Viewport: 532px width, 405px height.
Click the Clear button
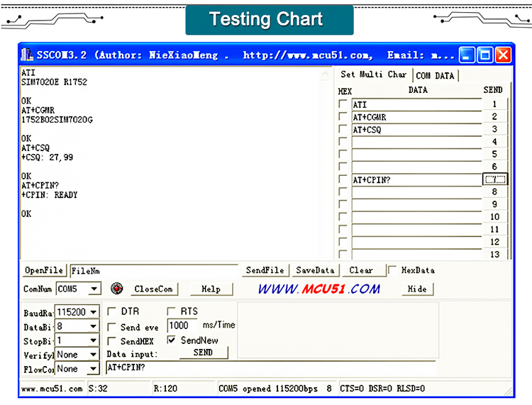(361, 270)
